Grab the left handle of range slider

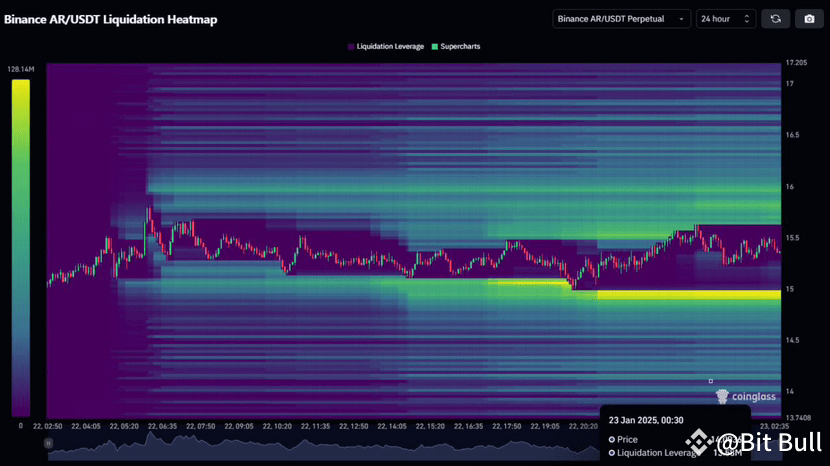click(48, 443)
